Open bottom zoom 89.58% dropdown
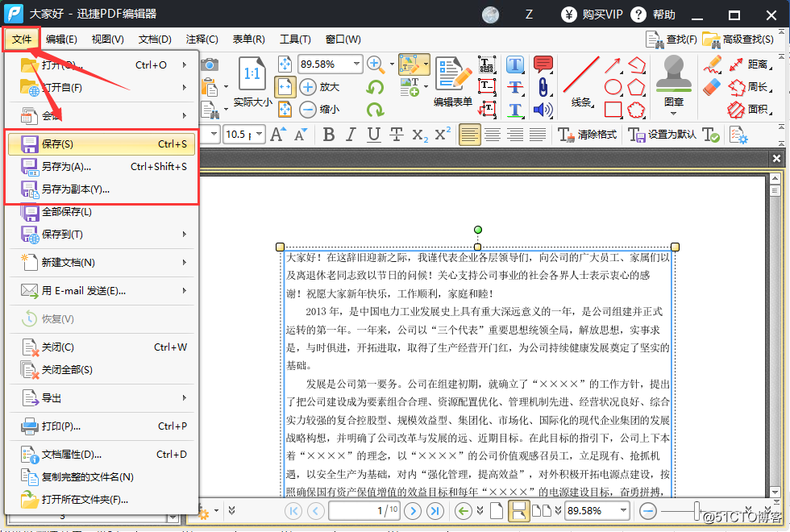The width and height of the screenshot is (790, 532). (623, 511)
